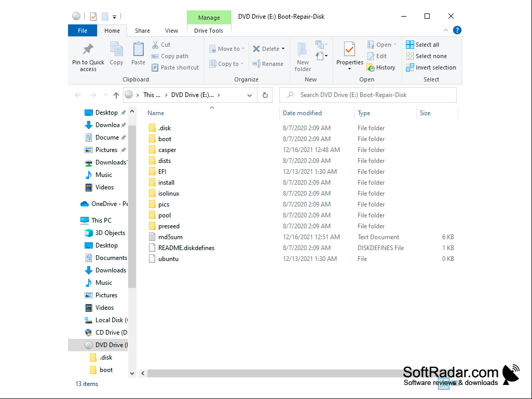
Task: Click the New folder quick access toolbar icon
Action: tap(105, 16)
